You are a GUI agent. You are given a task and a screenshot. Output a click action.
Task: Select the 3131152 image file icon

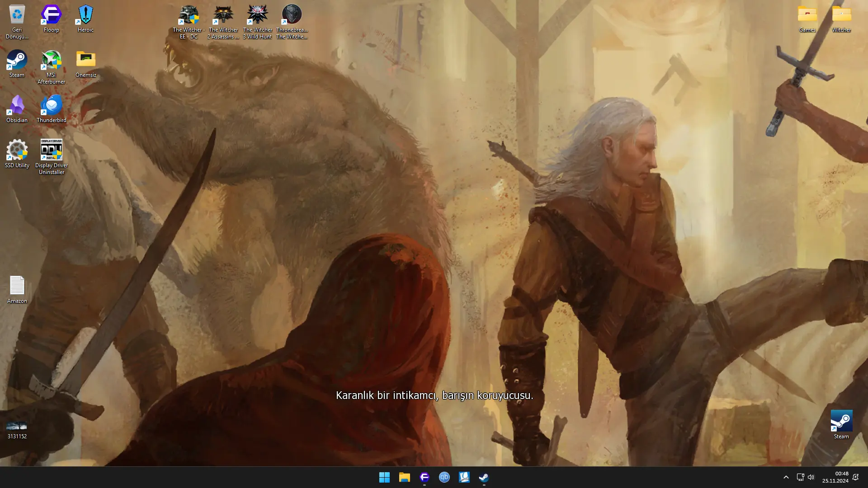[x=17, y=429]
